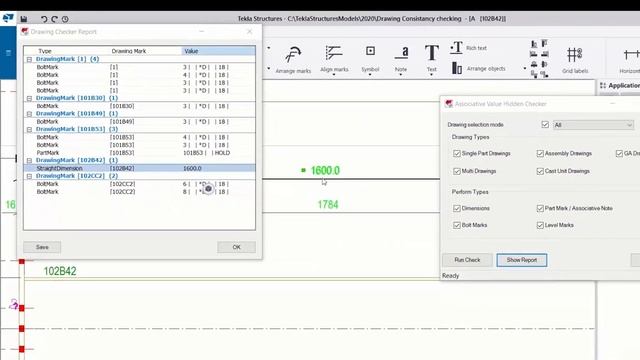Click the Applications panel icon
The width and height of the screenshot is (640, 360).
[x=603, y=85]
